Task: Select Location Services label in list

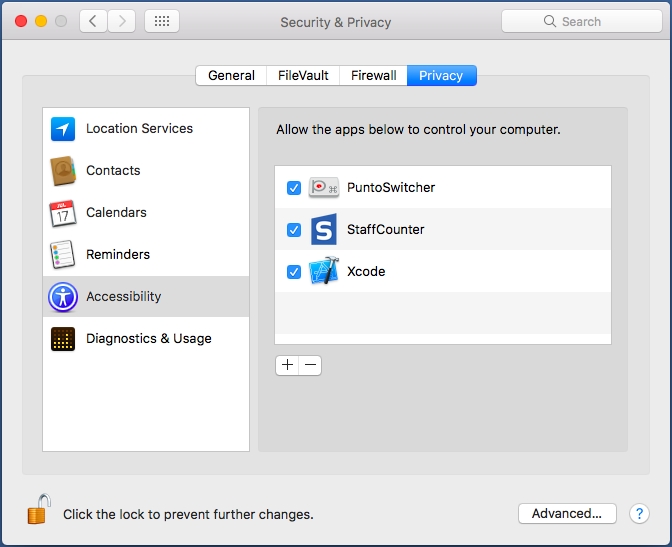Action: (139, 129)
